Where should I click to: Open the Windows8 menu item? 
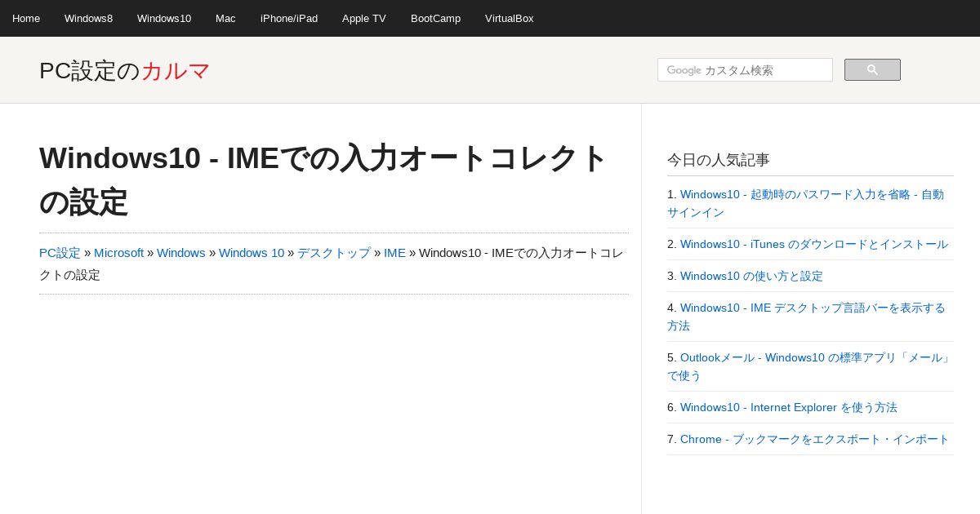(x=88, y=18)
